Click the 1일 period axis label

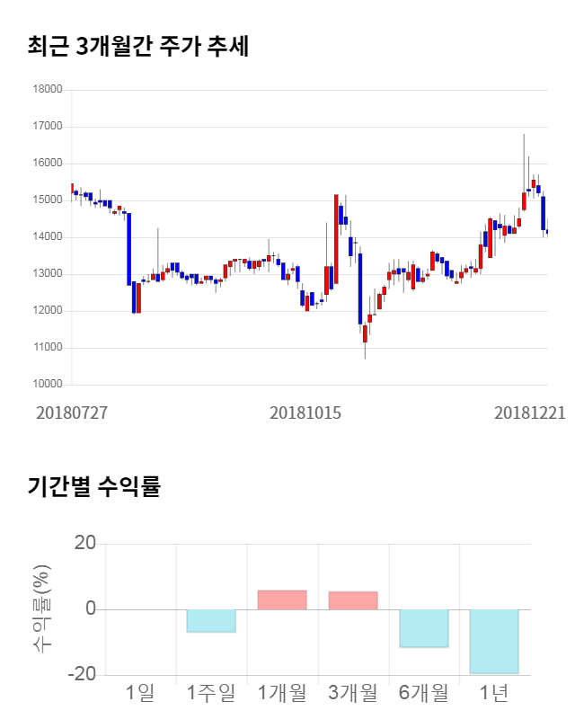(140, 693)
